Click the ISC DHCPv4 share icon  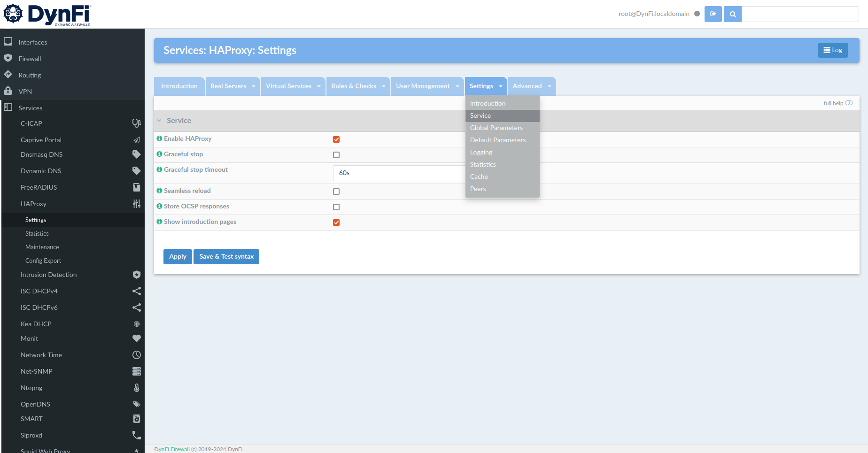point(136,291)
